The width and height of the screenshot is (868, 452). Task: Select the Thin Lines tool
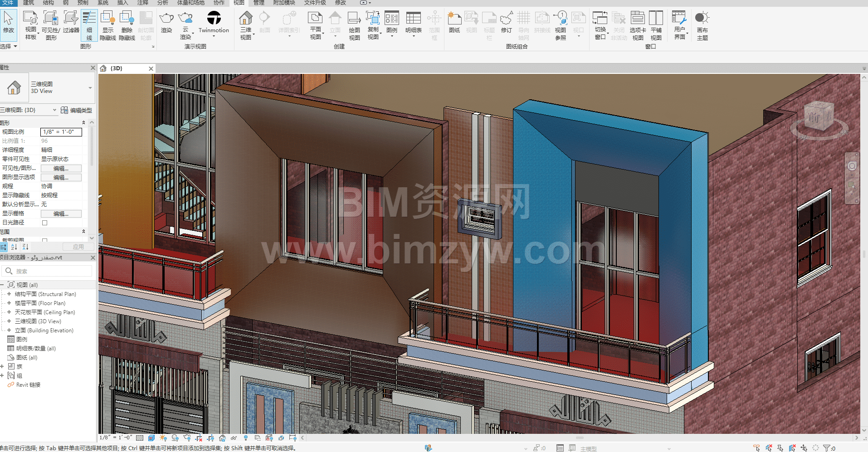click(x=89, y=25)
